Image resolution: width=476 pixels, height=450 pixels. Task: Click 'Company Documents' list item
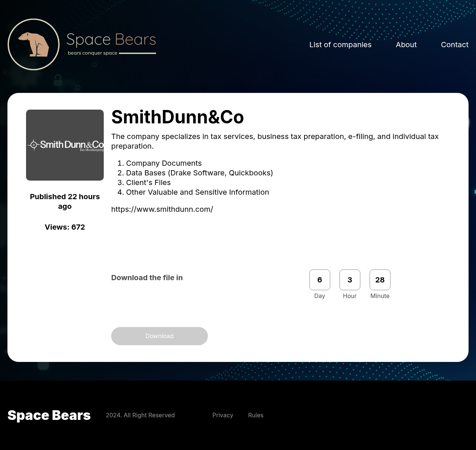[x=164, y=163]
